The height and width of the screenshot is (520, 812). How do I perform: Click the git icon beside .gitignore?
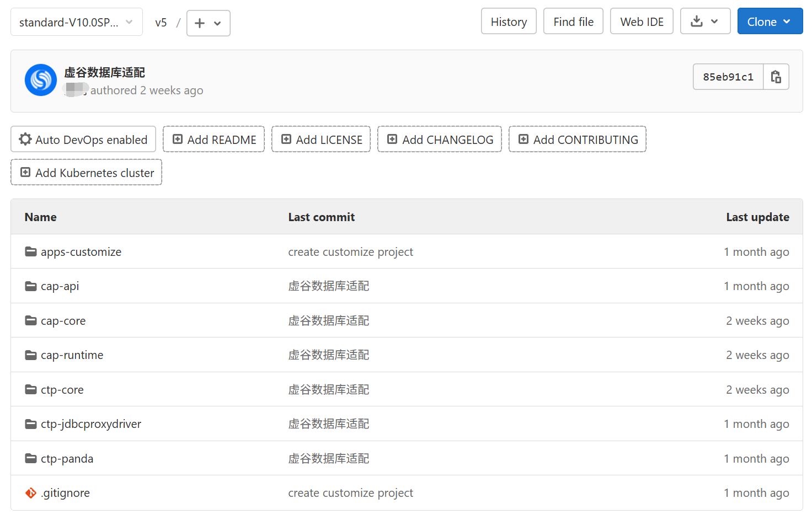[x=31, y=493]
